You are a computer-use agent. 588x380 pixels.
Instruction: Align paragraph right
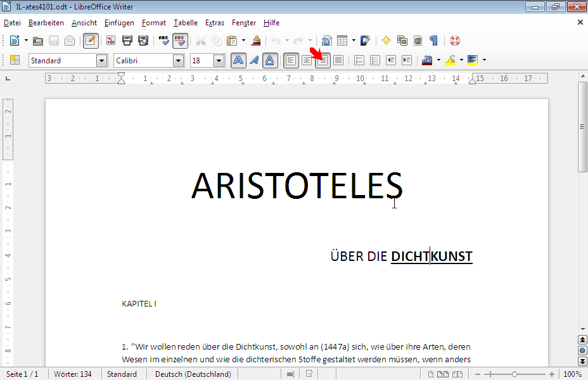[x=323, y=60]
